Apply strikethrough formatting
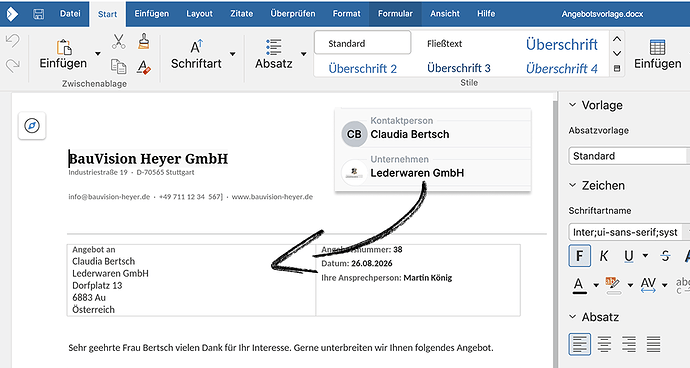Screen dimensions: 690x368 point(665,256)
